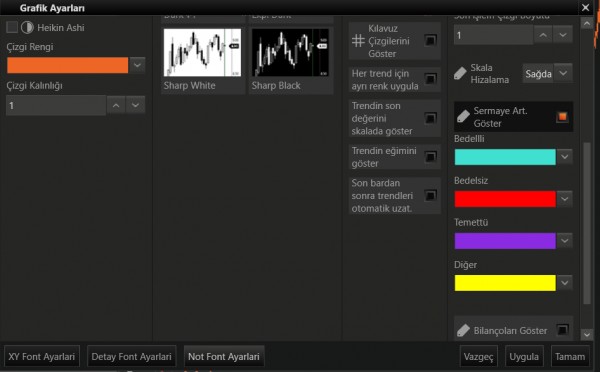This screenshot has width=600, height=372.
Task: Click the settings panel scroll-up arrow
Action: tap(587, 24)
